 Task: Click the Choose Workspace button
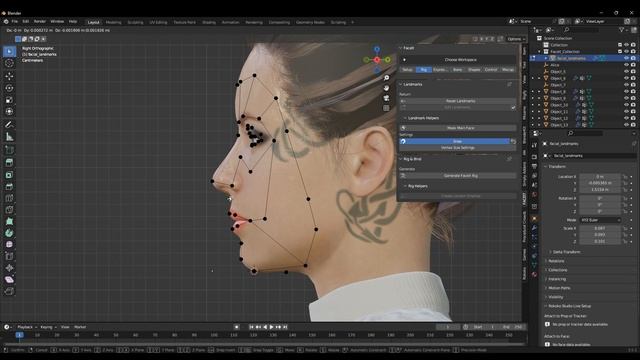pyautogui.click(x=458, y=60)
